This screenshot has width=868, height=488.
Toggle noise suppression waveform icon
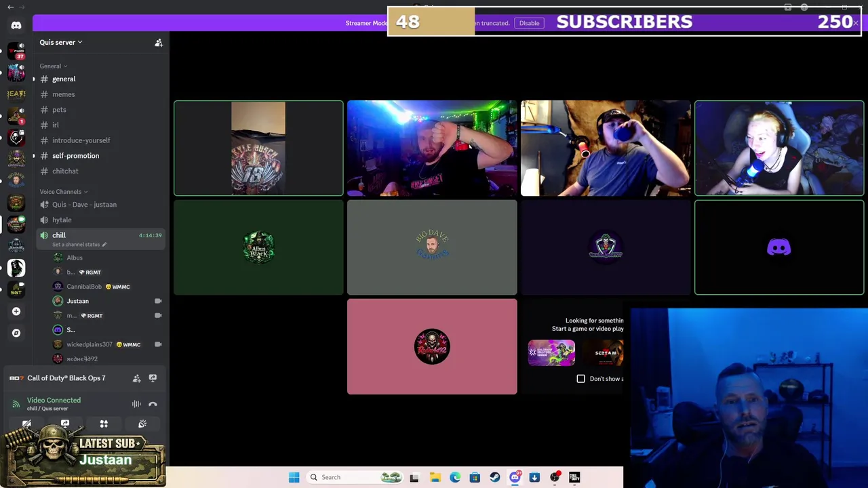[x=136, y=404]
